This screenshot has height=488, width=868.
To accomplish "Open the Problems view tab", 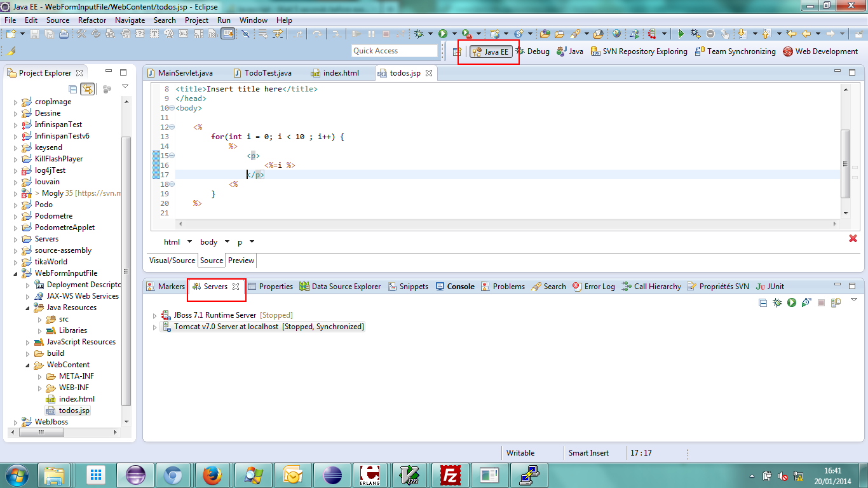I will (503, 287).
